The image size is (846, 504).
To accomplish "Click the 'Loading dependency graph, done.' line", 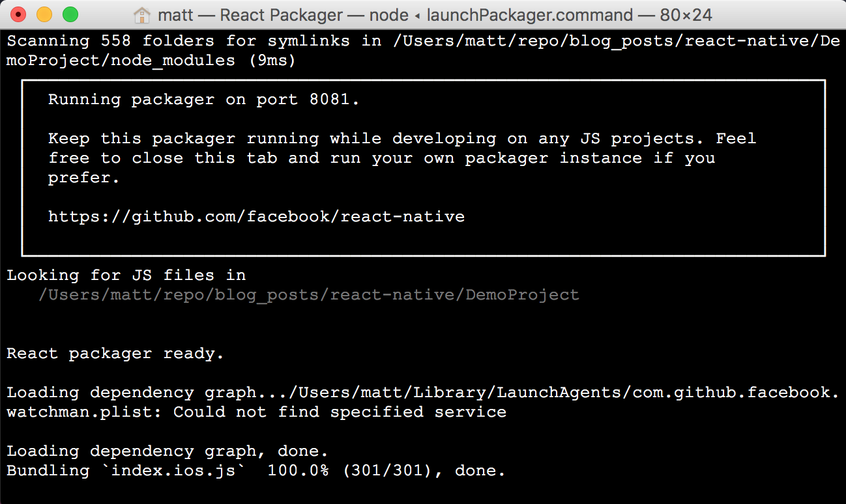I will [x=168, y=451].
